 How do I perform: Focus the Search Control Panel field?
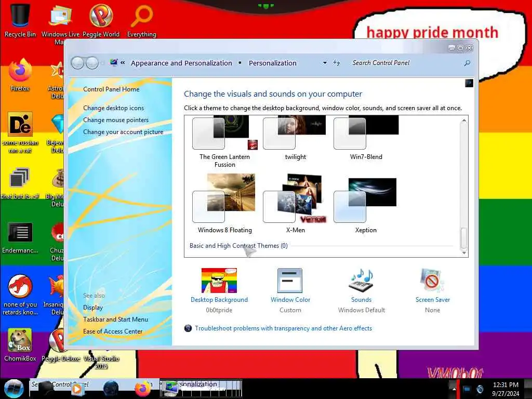coord(407,63)
